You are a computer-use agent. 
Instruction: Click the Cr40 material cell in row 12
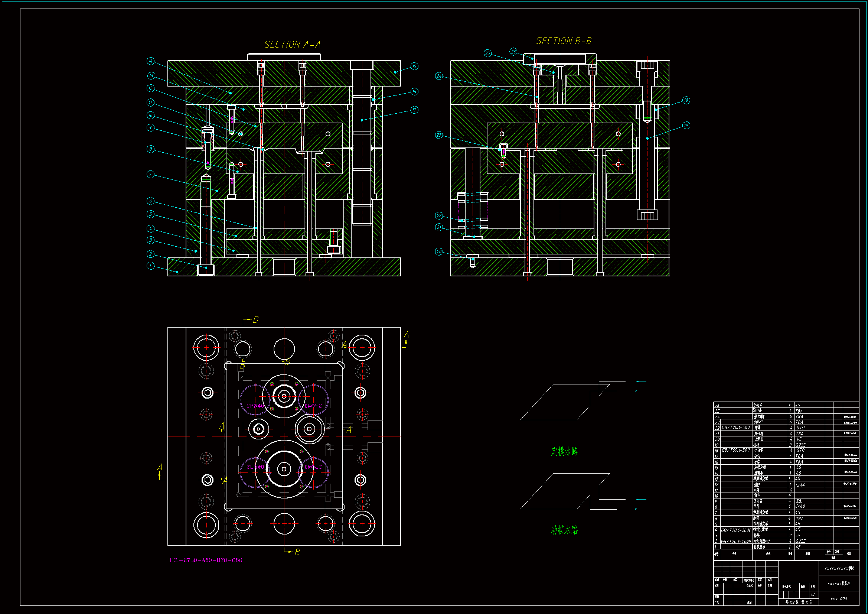coord(800,485)
